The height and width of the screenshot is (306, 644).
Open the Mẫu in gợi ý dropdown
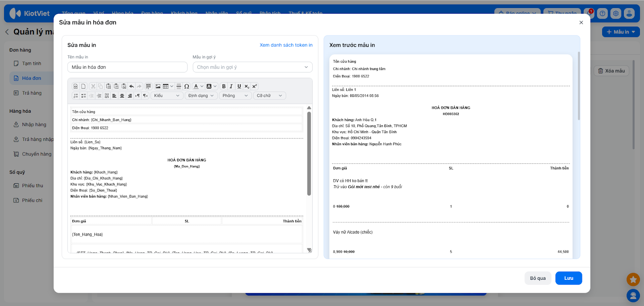[252, 67]
